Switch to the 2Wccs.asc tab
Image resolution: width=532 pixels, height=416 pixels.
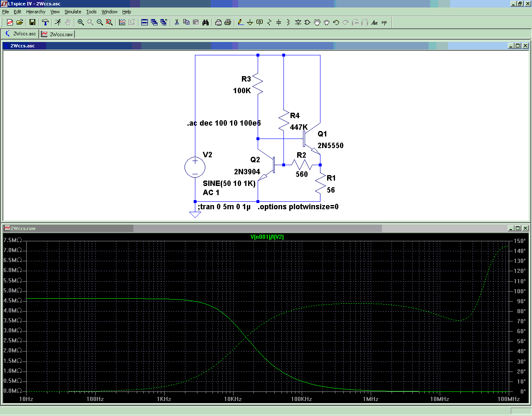coord(20,34)
